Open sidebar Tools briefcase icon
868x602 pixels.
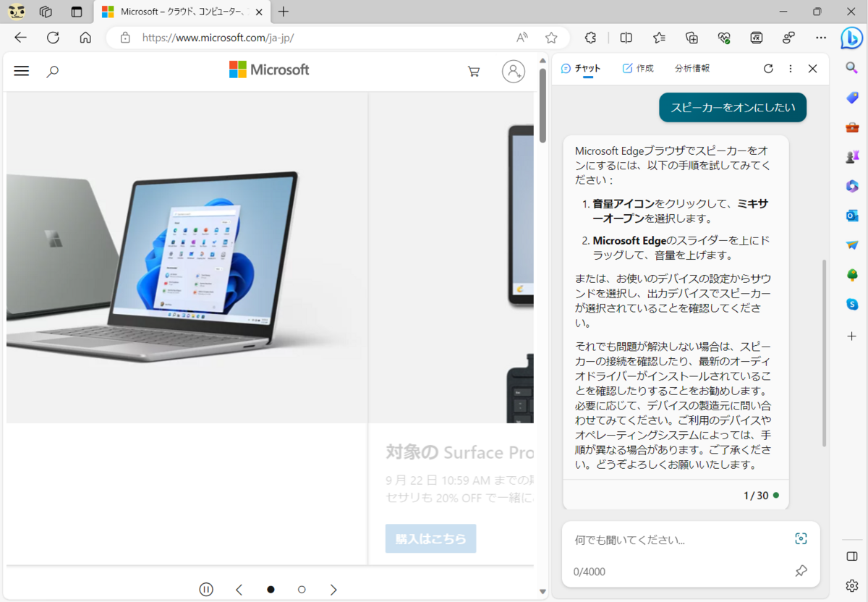[852, 127]
